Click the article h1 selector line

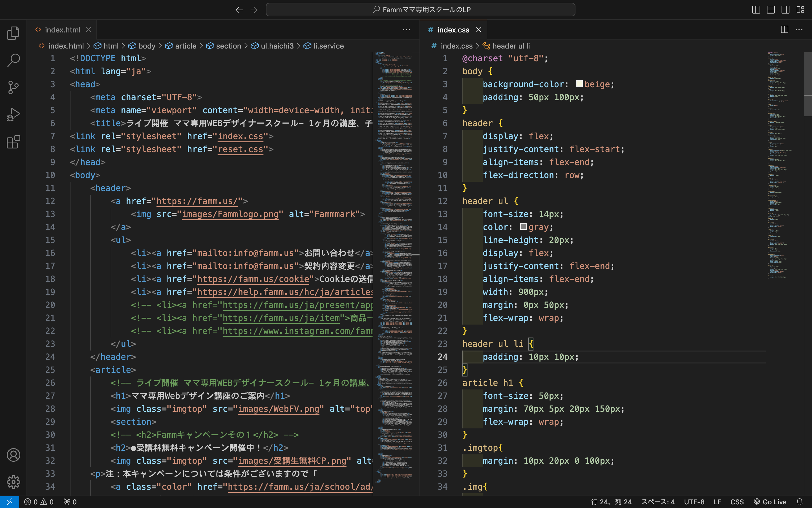click(493, 383)
